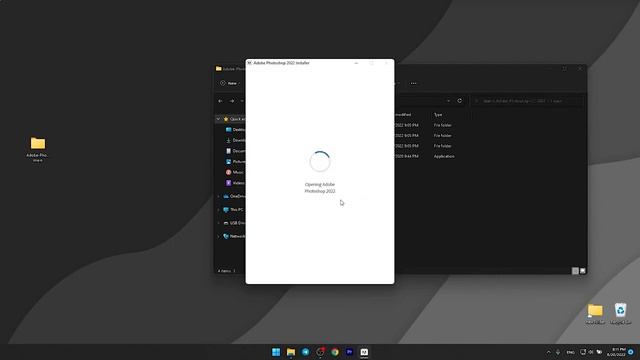Image resolution: width=640 pixels, height=360 pixels.
Task: Select Network in navigation pane
Action: coord(234,236)
